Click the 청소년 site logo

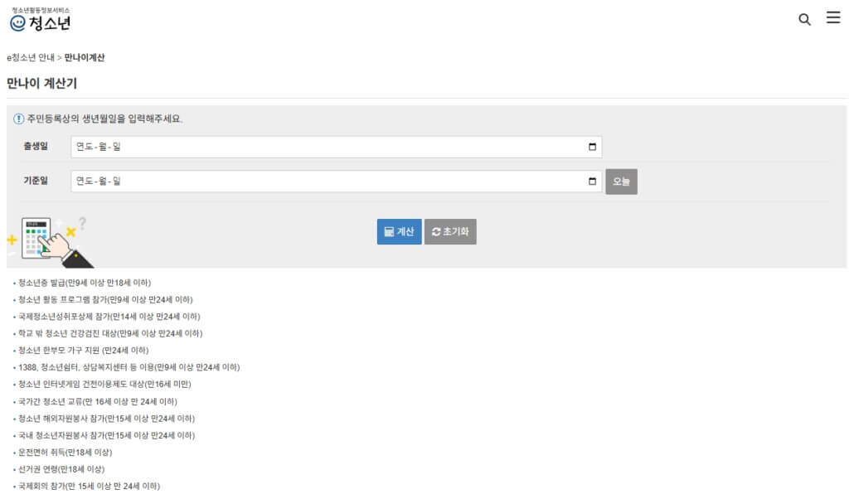[41, 20]
